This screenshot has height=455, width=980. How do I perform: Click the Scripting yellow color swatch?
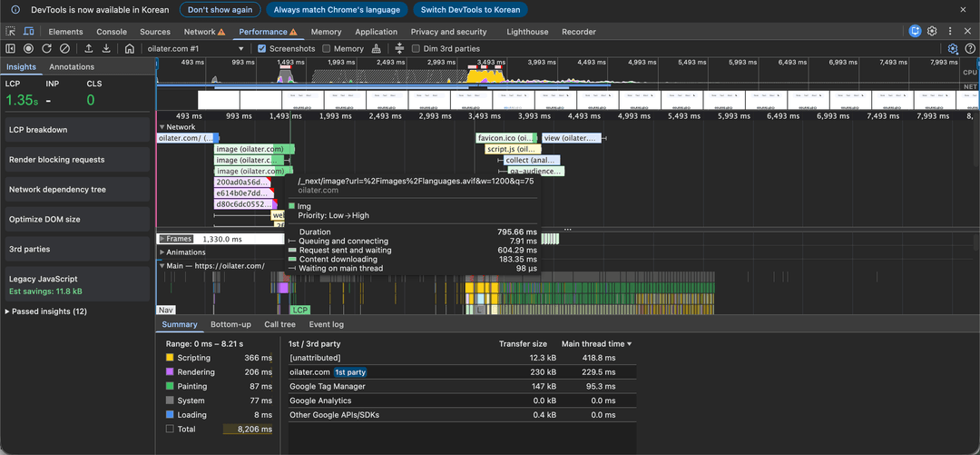(170, 358)
